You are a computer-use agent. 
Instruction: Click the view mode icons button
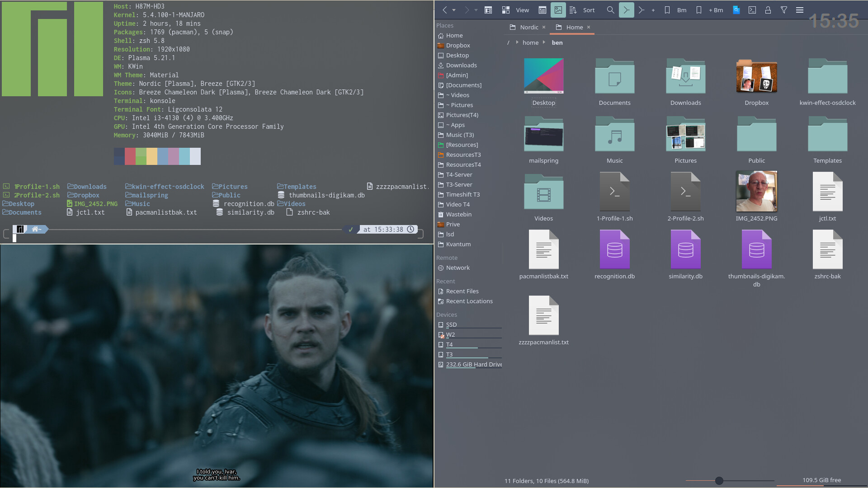click(506, 10)
